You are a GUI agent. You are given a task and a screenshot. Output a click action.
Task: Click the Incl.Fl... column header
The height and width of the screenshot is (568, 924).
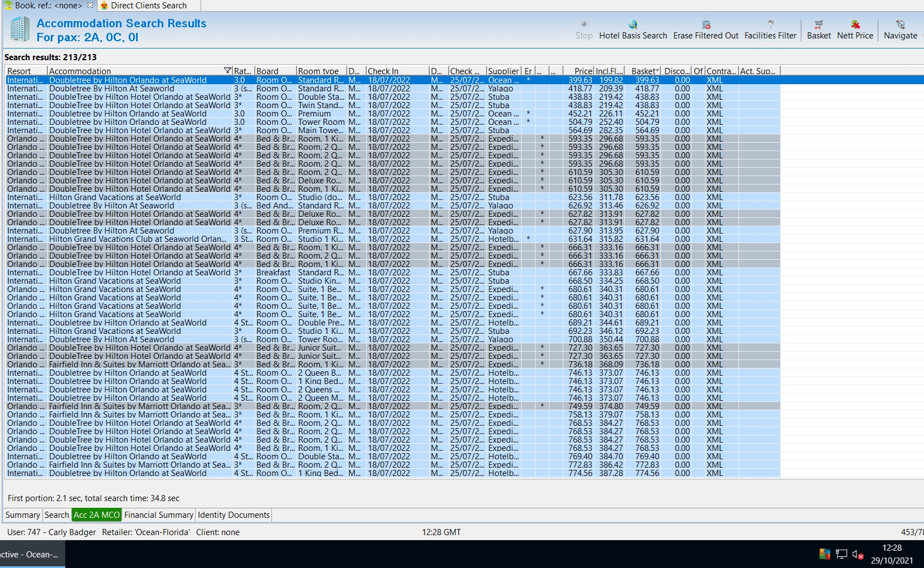[609, 71]
